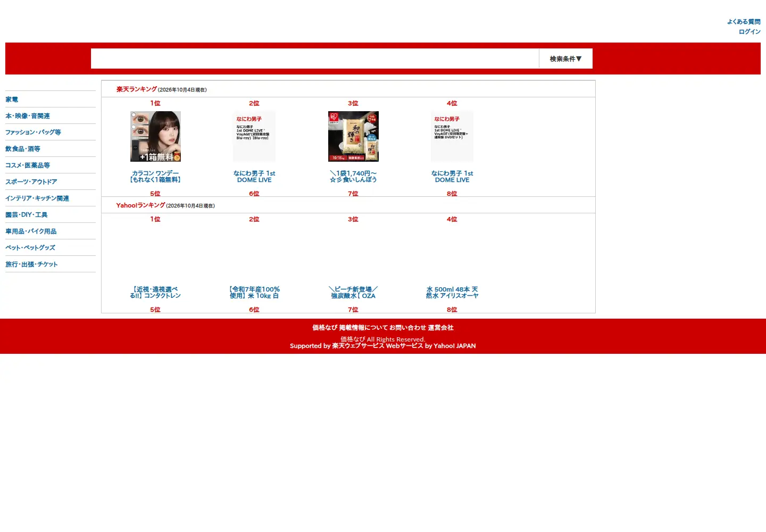Open 運営会社 in the footer

point(441,328)
